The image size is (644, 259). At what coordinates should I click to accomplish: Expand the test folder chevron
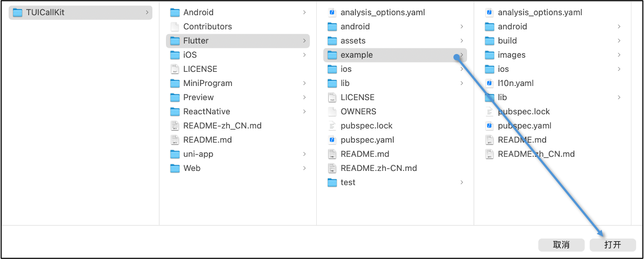coord(461,182)
